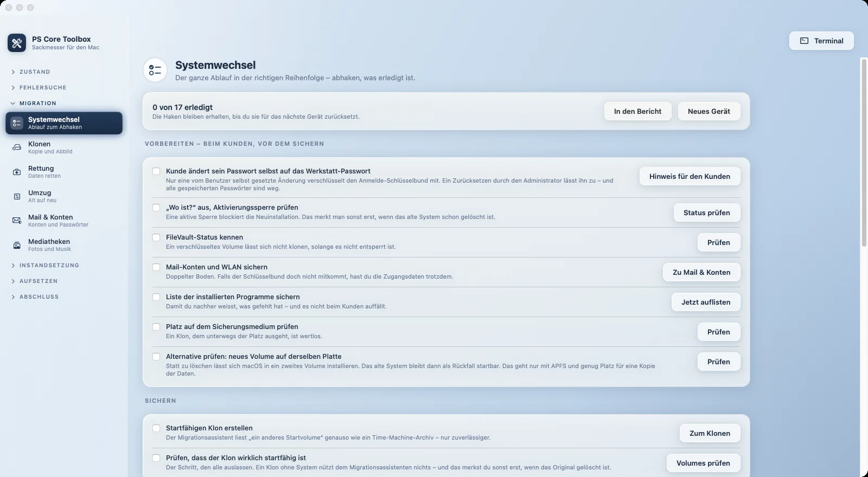Click the Mediatheken photo icon in sidebar
The height and width of the screenshot is (477, 868).
[x=17, y=245]
